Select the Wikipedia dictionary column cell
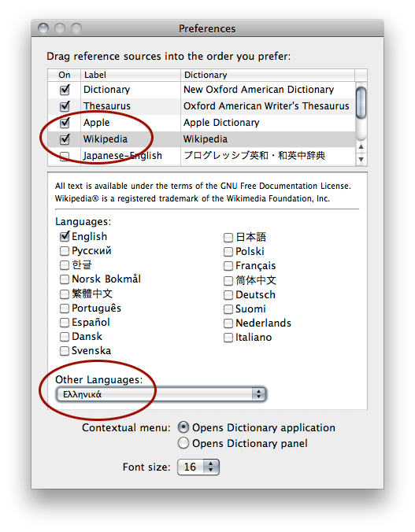Screen dimensions: 415x532 click(268, 139)
